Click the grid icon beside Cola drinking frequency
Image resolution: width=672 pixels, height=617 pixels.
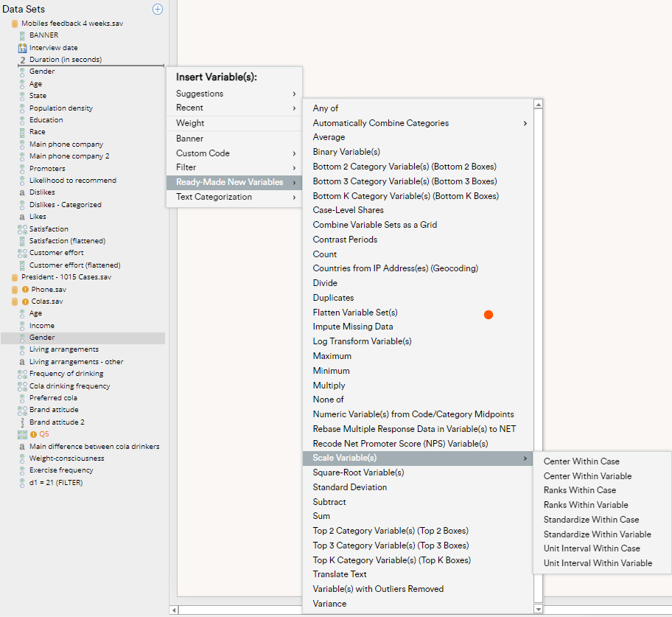(x=22, y=386)
